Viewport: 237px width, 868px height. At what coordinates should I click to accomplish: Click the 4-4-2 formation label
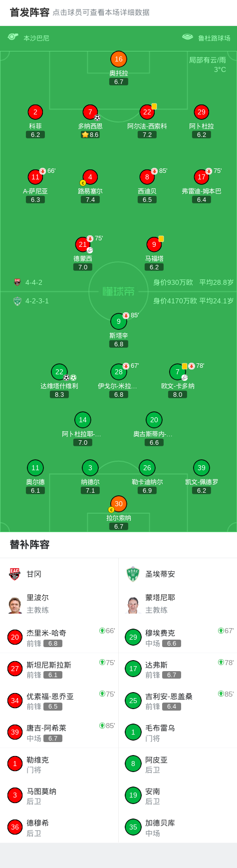[34, 282]
